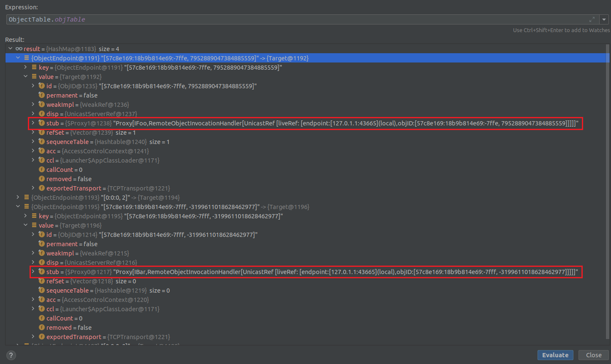This screenshot has width=611, height=364.
Task: Click the 'Result:' label
Action: point(15,40)
